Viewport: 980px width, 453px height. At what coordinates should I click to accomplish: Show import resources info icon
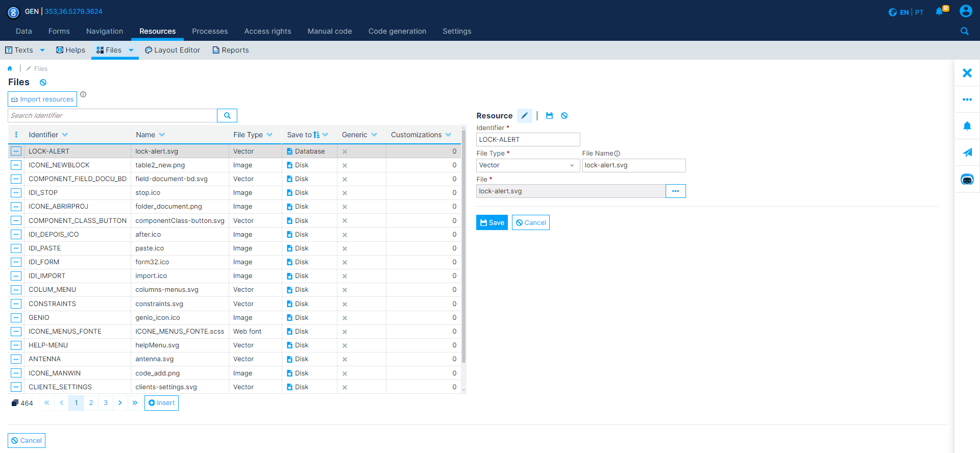pyautogui.click(x=83, y=94)
